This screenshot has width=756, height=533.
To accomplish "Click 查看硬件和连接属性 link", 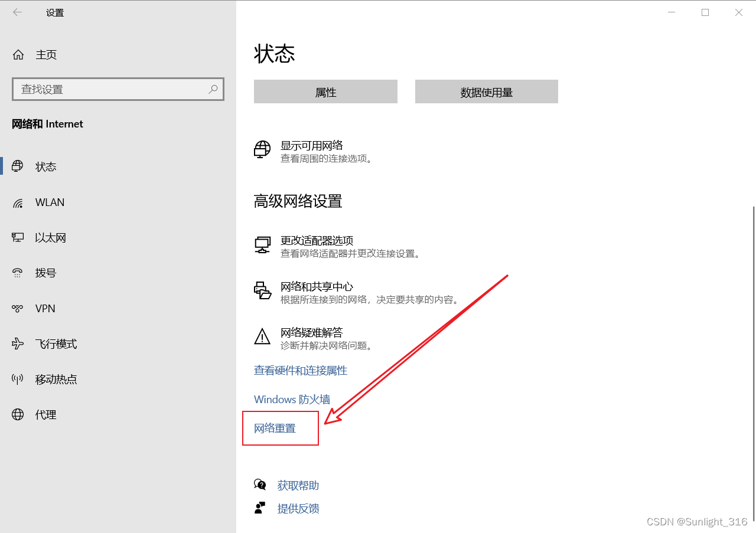I will click(300, 370).
